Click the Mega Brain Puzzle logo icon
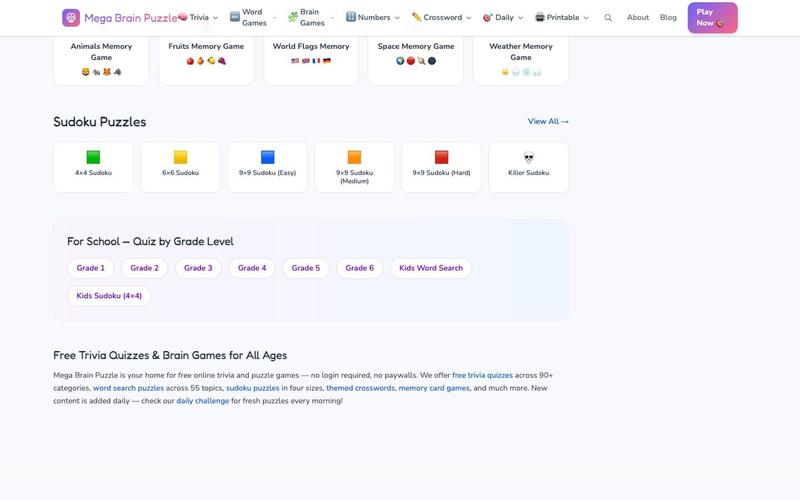 tap(71, 18)
